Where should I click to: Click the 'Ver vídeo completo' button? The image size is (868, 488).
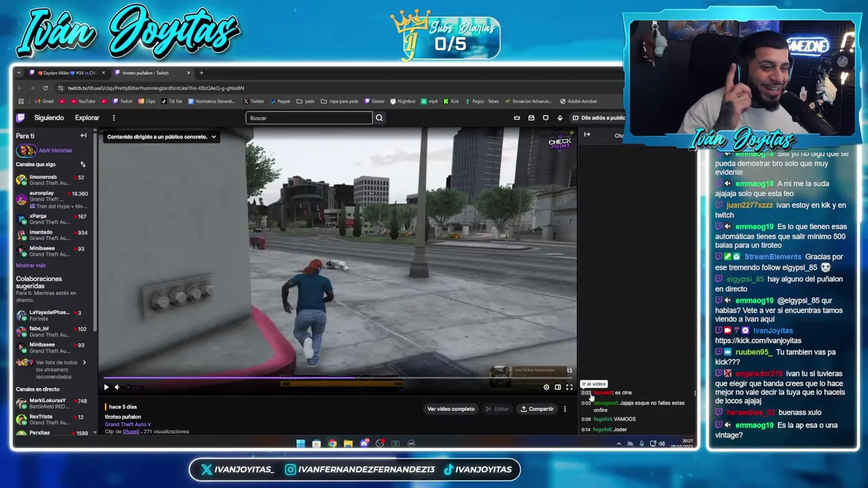[x=451, y=409]
